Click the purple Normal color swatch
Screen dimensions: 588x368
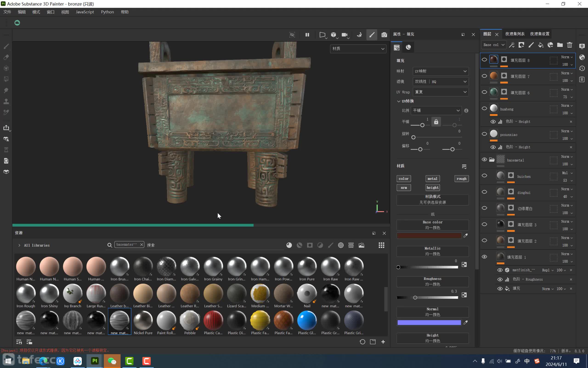pos(429,323)
